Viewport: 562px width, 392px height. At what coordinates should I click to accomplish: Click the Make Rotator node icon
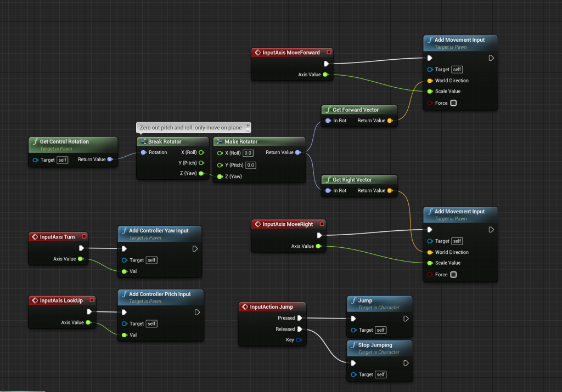click(x=219, y=141)
